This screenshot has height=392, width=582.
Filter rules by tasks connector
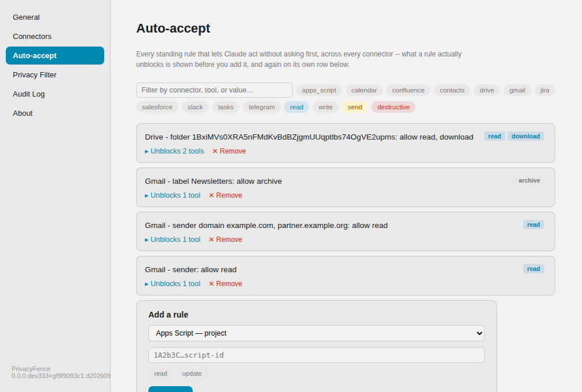(226, 107)
